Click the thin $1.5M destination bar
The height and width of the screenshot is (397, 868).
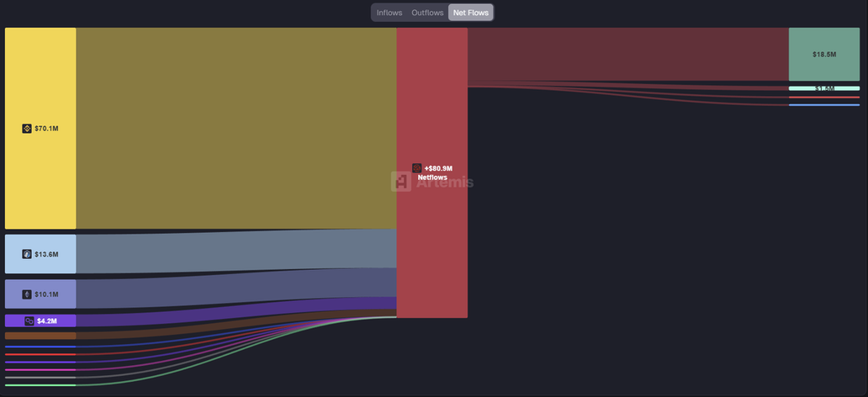[824, 88]
